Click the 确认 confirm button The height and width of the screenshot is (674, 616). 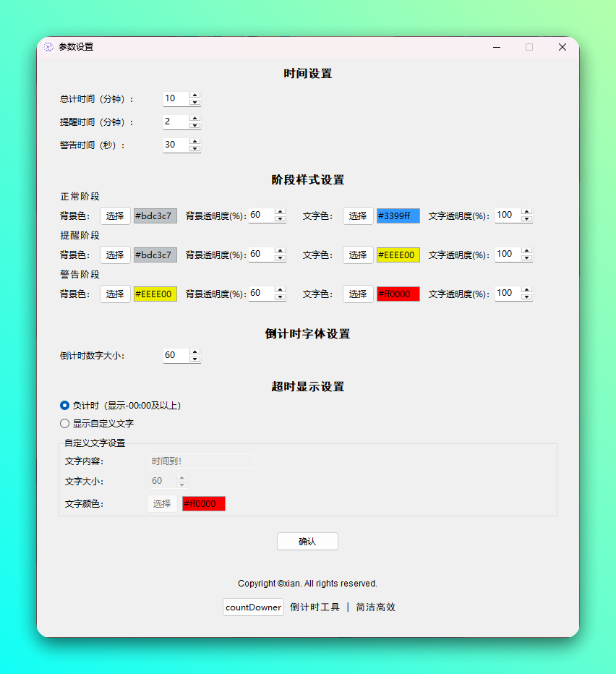(307, 541)
